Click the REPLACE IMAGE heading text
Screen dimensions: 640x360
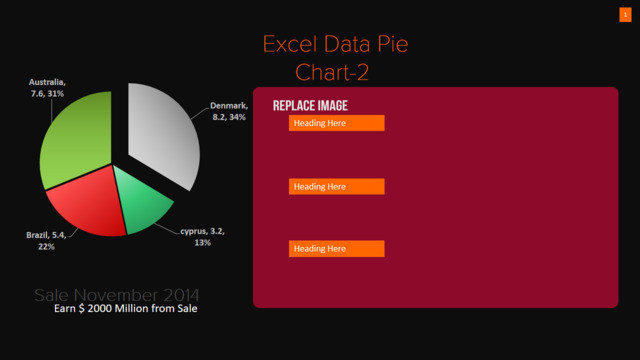tap(310, 106)
